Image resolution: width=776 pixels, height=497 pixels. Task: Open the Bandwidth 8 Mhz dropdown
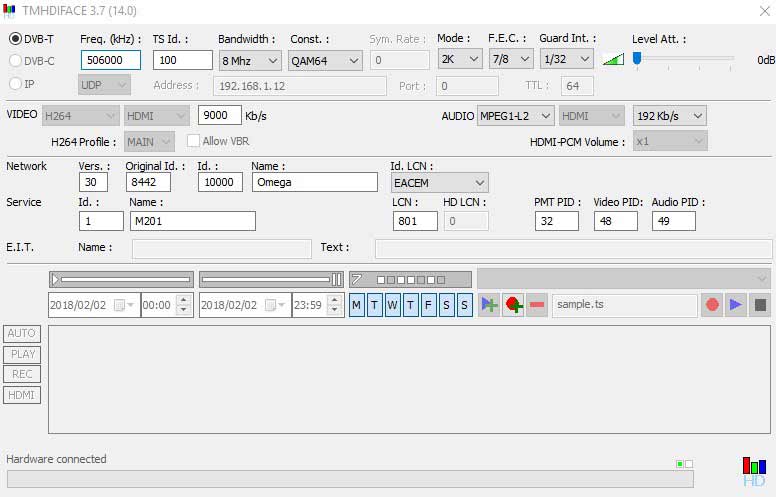(x=250, y=60)
